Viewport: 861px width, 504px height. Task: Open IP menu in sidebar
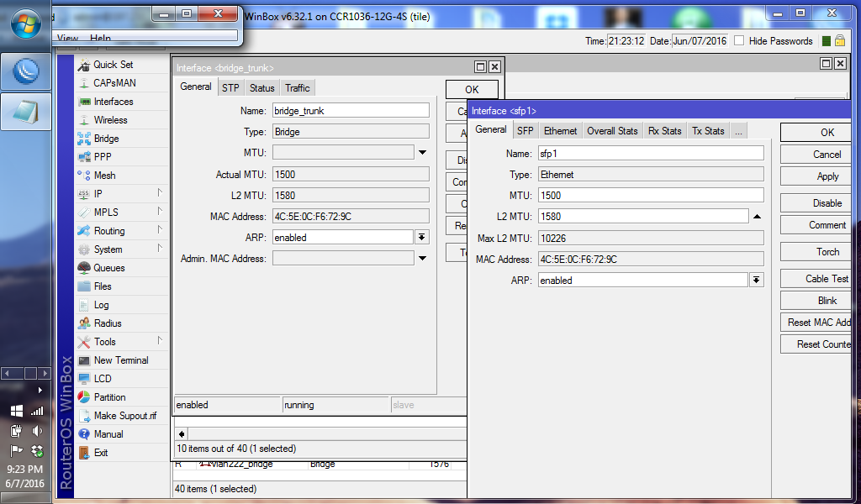[121, 193]
